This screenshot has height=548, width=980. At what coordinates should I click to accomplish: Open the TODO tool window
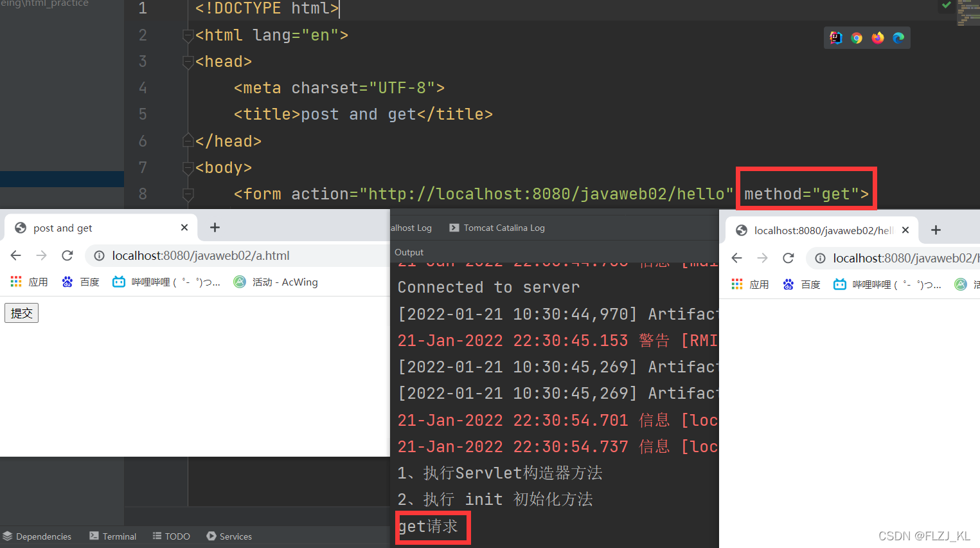tap(172, 536)
